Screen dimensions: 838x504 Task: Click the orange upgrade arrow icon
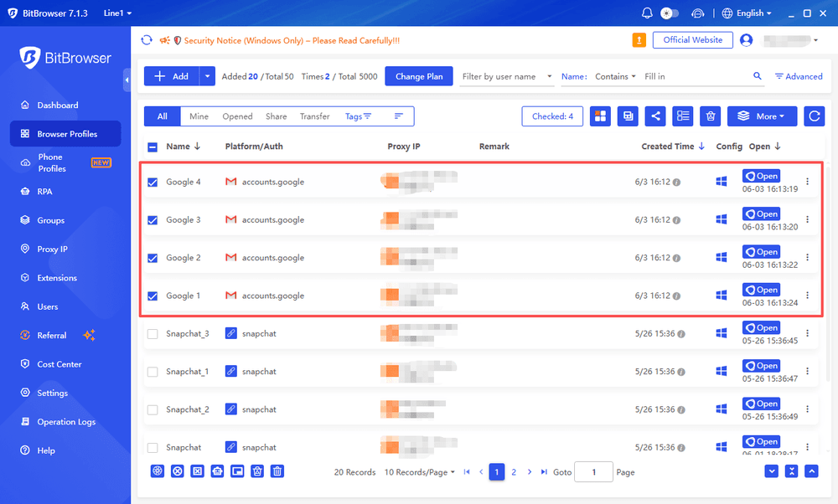639,40
